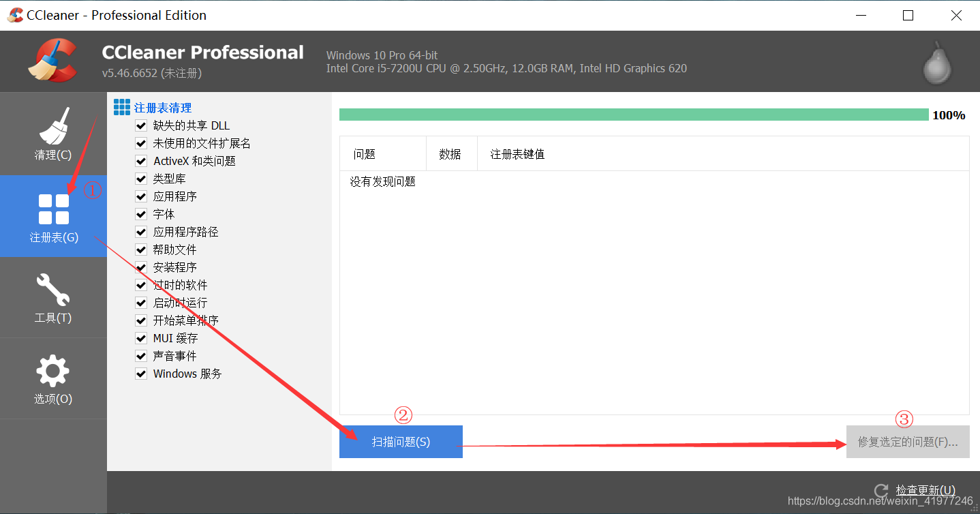
Task: Maximize the CCleaner window
Action: click(x=908, y=15)
